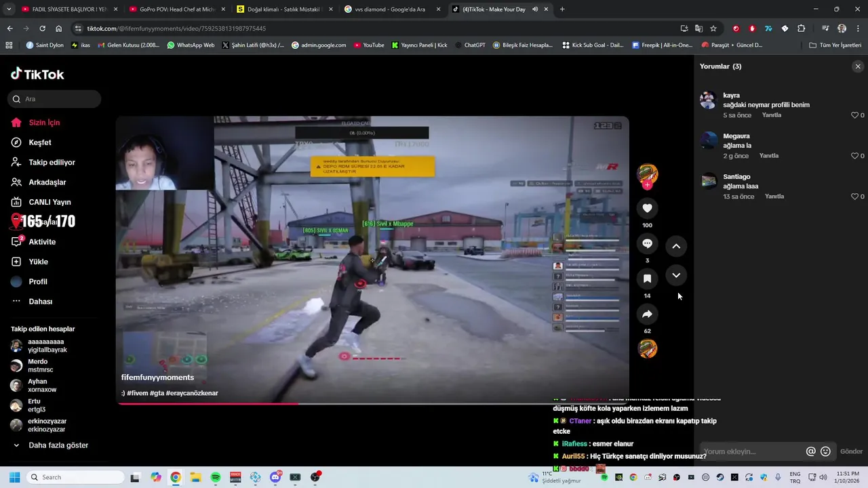Screen dimensions: 868x488
Task: Expand the Dahası menu
Action: click(x=40, y=302)
